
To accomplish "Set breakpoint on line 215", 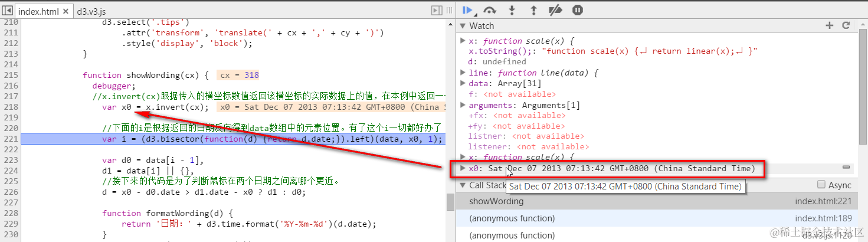I will click(x=11, y=75).
